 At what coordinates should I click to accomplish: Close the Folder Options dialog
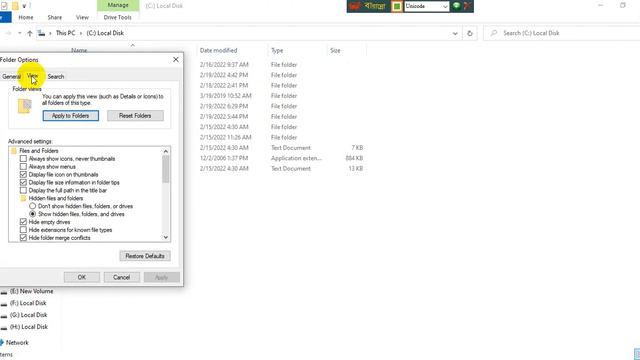pyautogui.click(x=176, y=60)
